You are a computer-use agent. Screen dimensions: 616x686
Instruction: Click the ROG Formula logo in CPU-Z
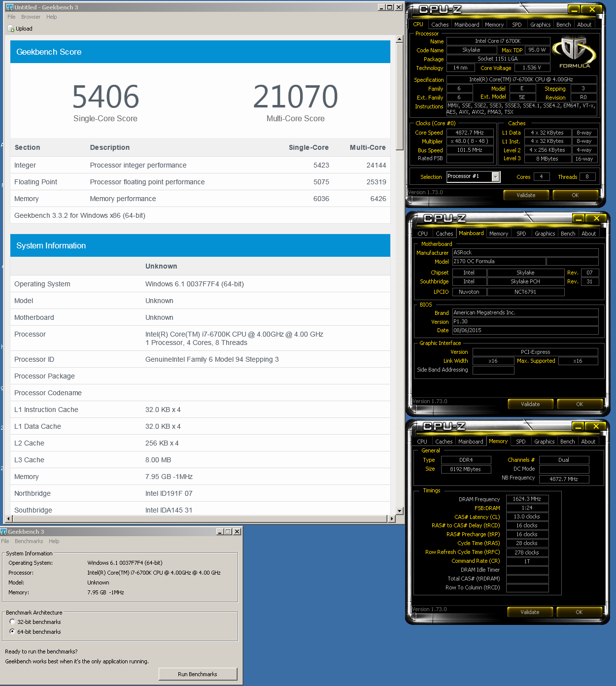coord(574,53)
